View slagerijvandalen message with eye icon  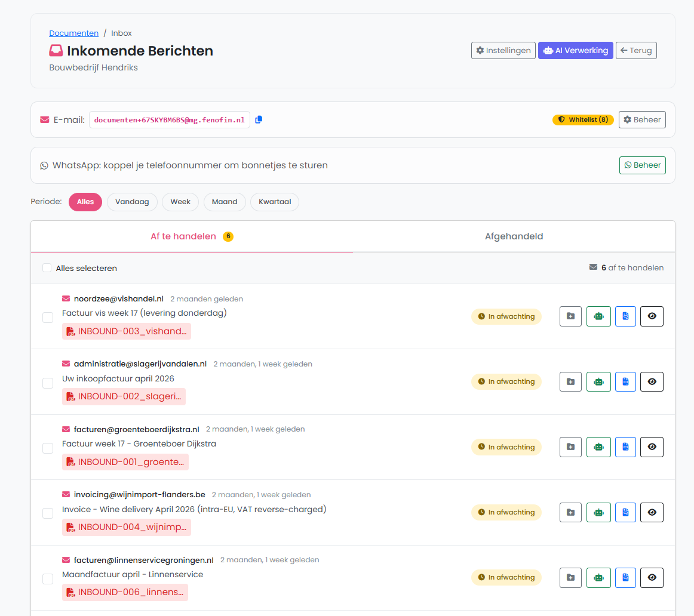[x=652, y=381]
